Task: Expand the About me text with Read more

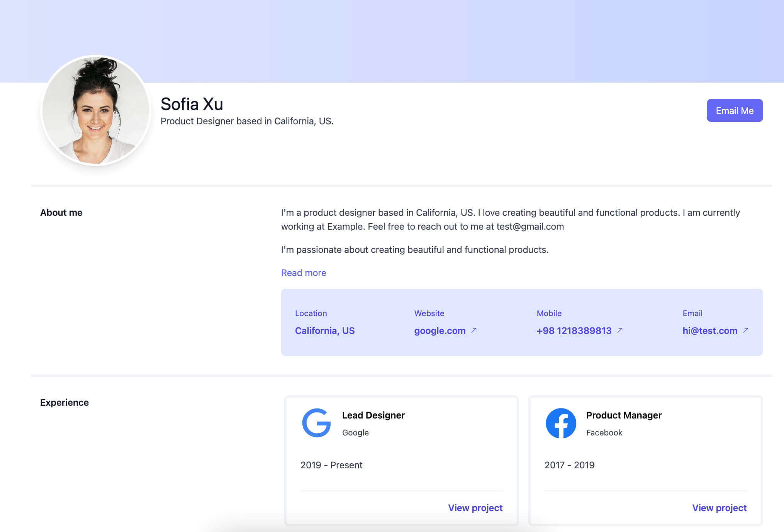Action: [x=304, y=273]
